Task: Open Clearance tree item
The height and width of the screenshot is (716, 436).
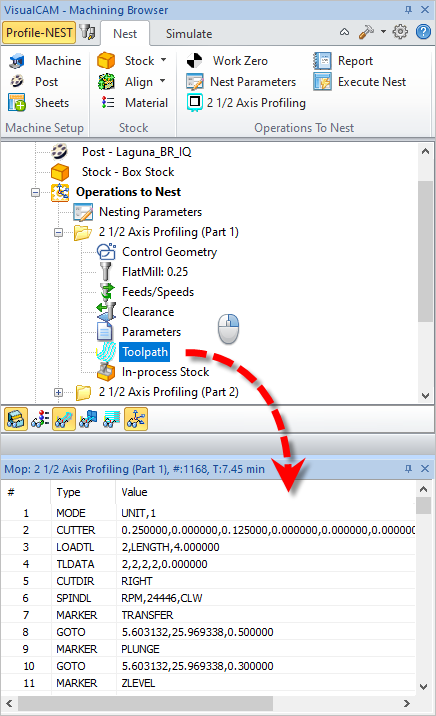Action: coord(148,312)
